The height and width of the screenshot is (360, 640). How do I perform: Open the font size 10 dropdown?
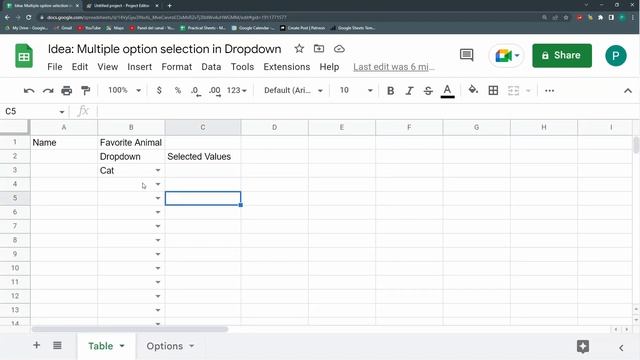[x=356, y=91]
